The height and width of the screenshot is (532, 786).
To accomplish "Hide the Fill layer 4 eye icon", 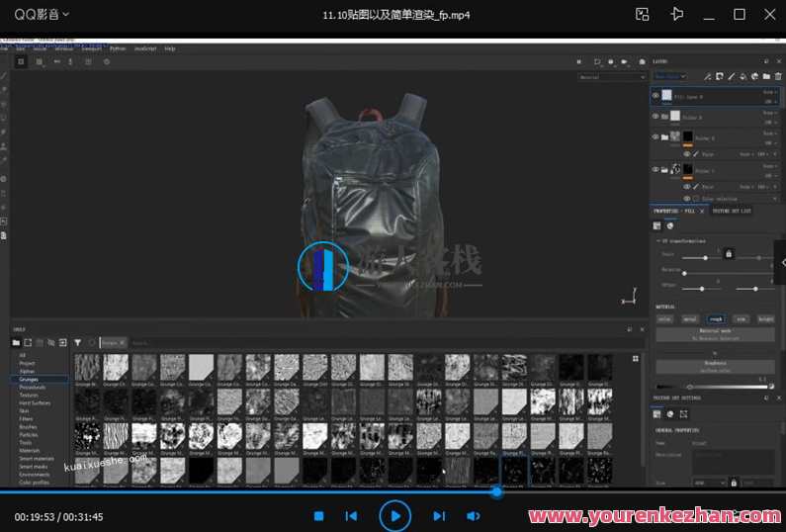I will click(x=655, y=96).
